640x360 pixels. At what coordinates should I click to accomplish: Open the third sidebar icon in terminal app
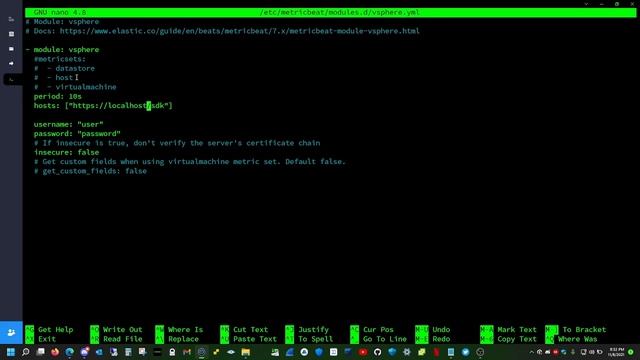11,49
